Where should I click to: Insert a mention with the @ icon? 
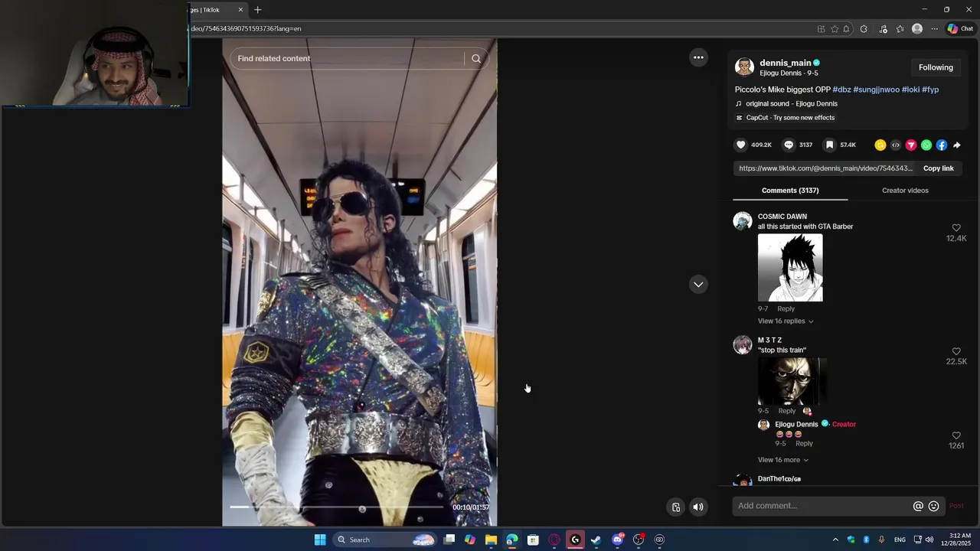[x=918, y=506]
